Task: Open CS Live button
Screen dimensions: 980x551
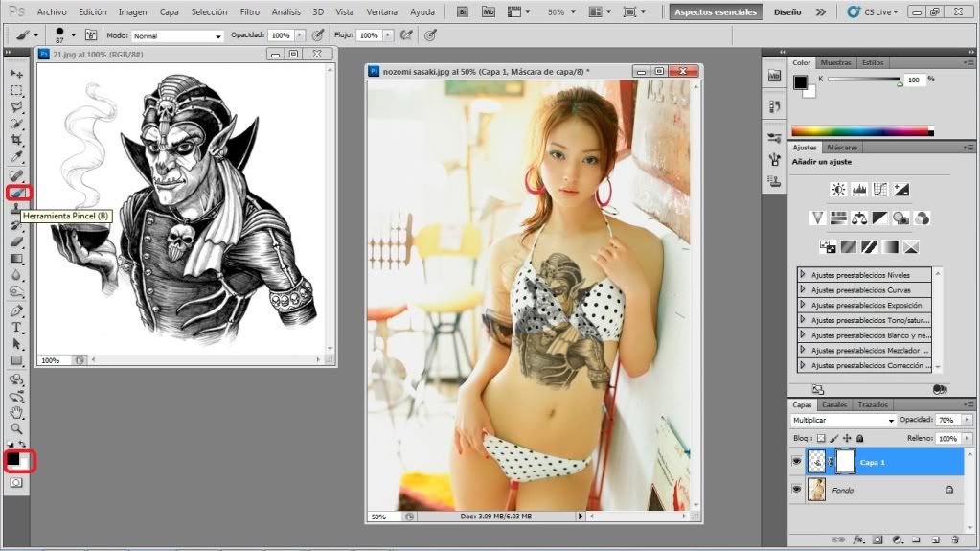Action: click(x=873, y=11)
